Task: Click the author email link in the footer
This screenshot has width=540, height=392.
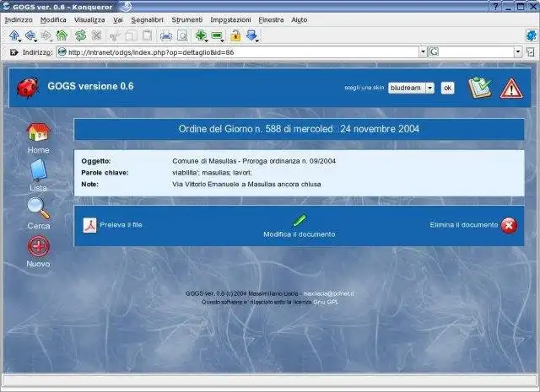Action: click(328, 293)
